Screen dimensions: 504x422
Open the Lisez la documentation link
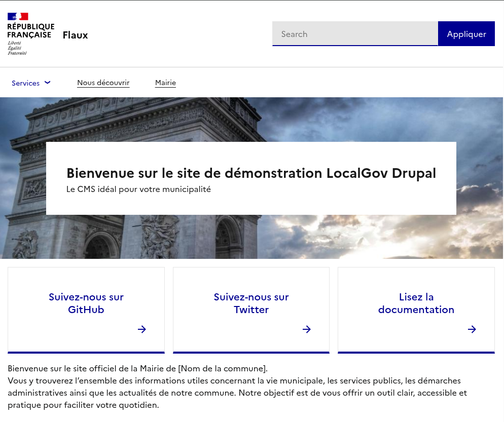[416, 303]
